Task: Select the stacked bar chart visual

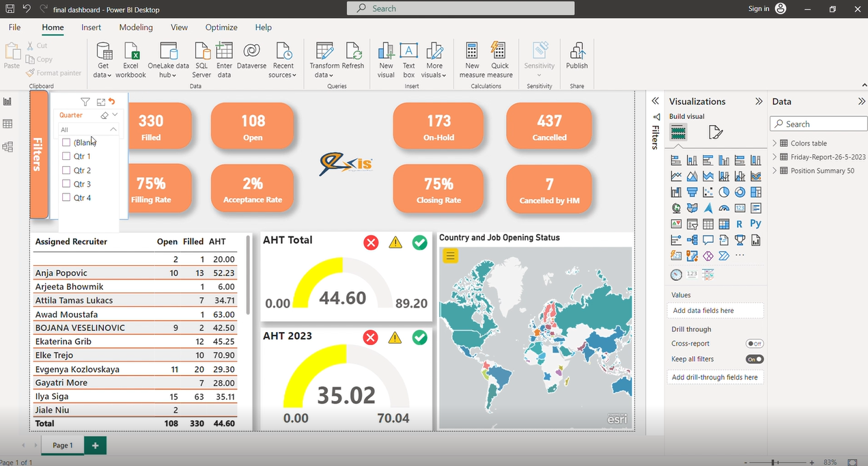Action: click(676, 161)
